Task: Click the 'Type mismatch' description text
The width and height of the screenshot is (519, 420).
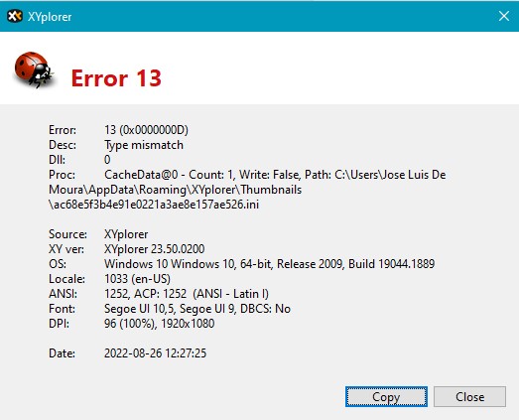Action: coord(144,145)
